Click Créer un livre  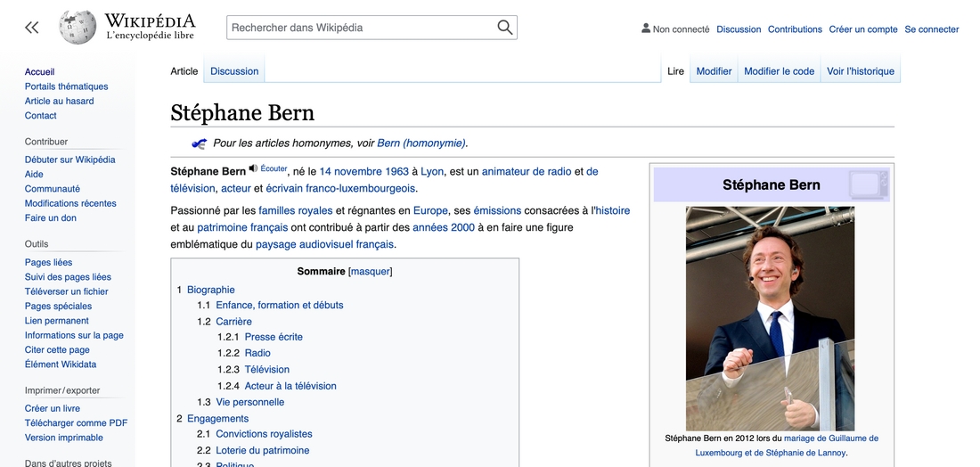53,408
